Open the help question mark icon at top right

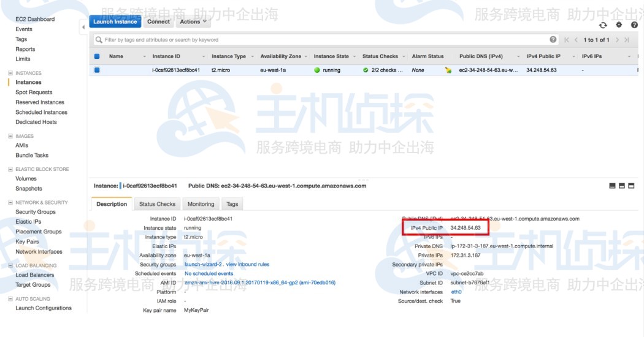coord(635,25)
